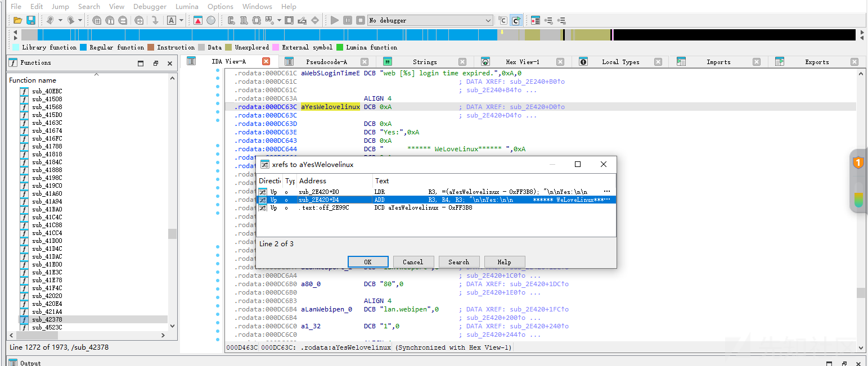Click the orange shield notification badge
The height and width of the screenshot is (366, 868).
point(858,163)
